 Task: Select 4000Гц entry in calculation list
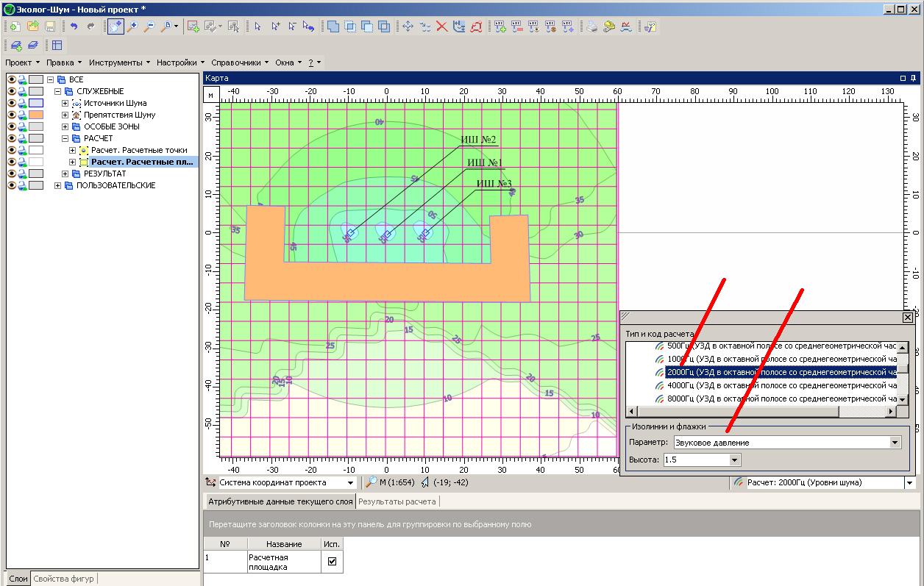[780, 385]
